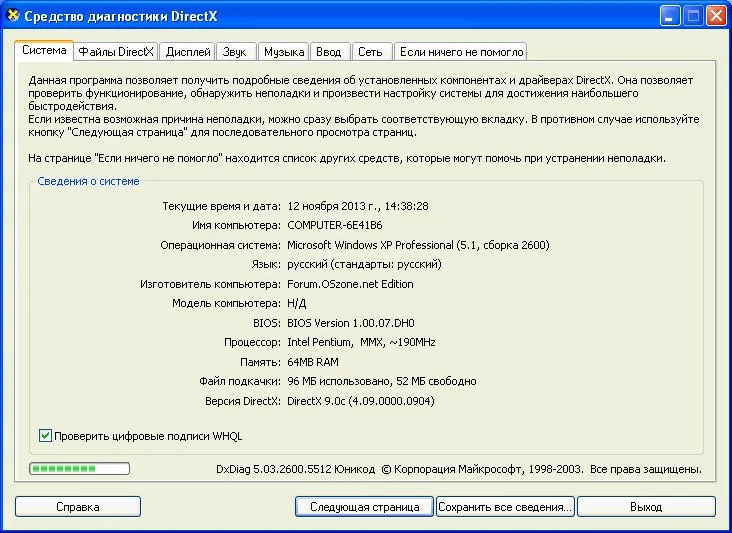Click the Язык label
Viewport: 732px width, 533px height.
point(266,265)
